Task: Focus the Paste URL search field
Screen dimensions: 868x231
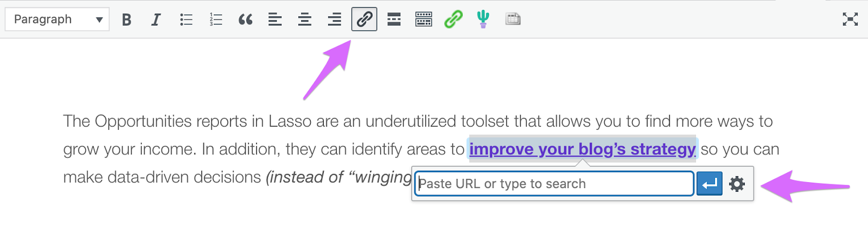Action: [554, 184]
